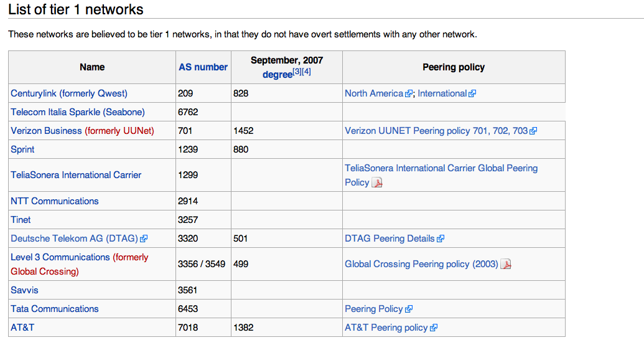Click external-link icon after DTAG Peering Details

coord(441,239)
